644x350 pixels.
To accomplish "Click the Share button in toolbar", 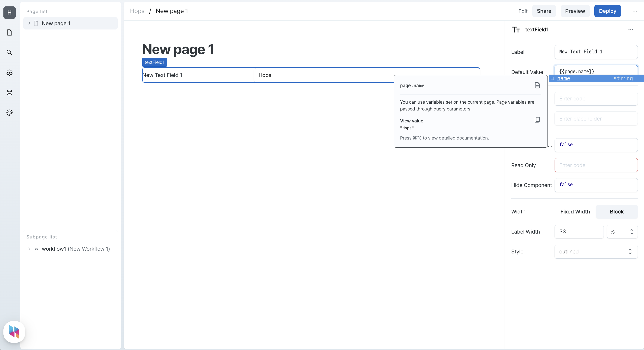I will point(544,11).
